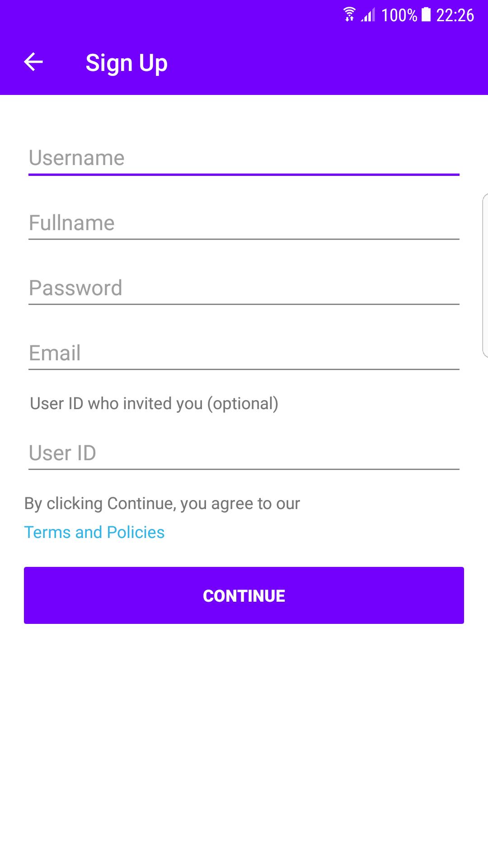The width and height of the screenshot is (488, 868).
Task: Tap the 22:26 clock in status bar
Action: pyautogui.click(x=455, y=15)
